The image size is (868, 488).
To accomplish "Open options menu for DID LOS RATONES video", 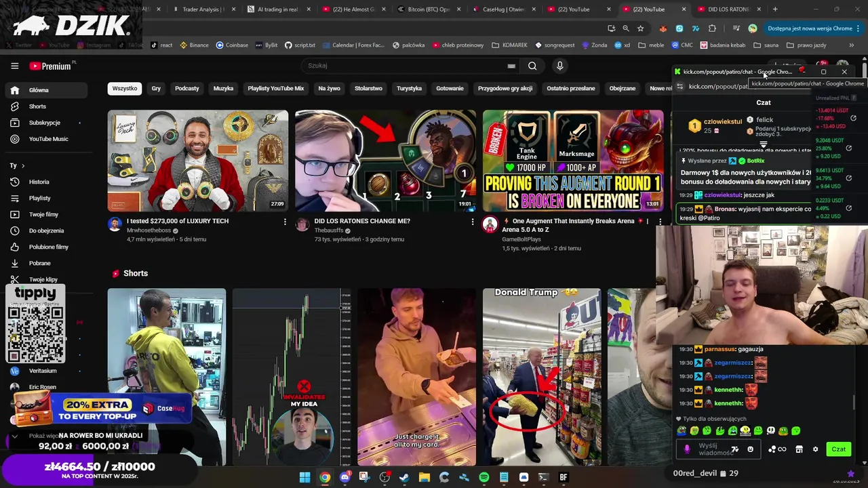I will click(x=473, y=222).
